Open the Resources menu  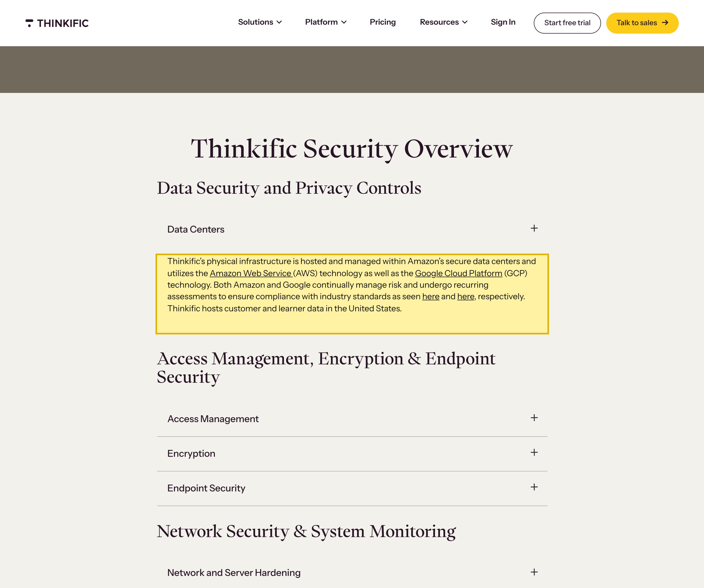pos(443,22)
